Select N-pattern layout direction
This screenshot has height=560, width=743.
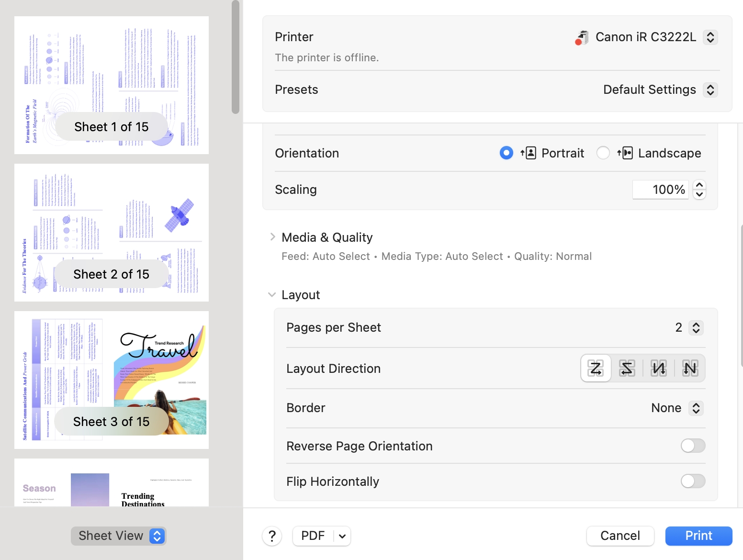[x=690, y=368]
